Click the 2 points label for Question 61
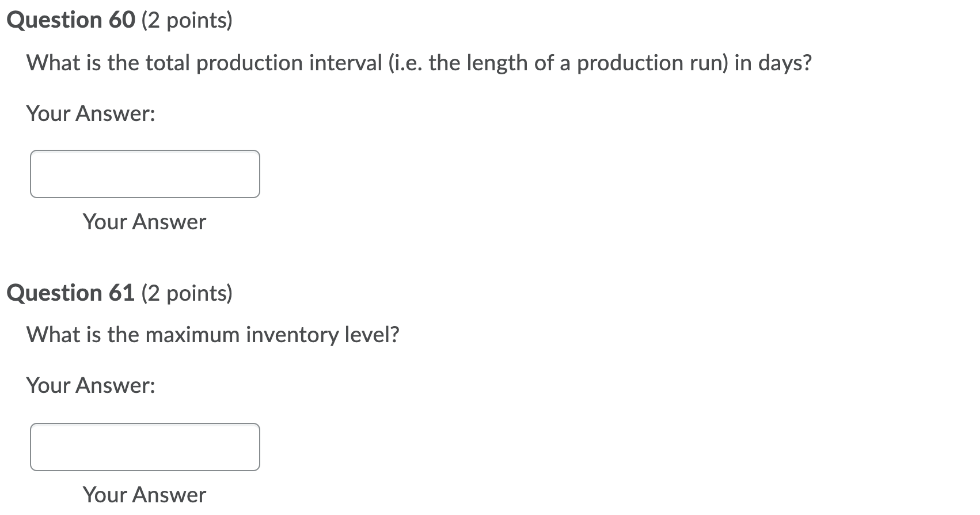Screen dimensions: 980x515 click(x=187, y=293)
